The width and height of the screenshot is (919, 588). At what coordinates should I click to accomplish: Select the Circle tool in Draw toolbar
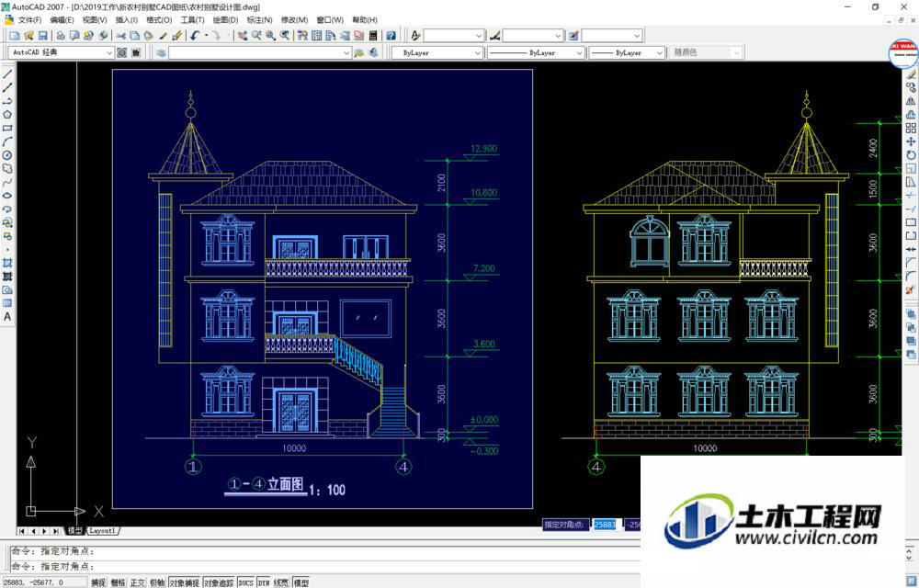pyautogui.click(x=7, y=155)
